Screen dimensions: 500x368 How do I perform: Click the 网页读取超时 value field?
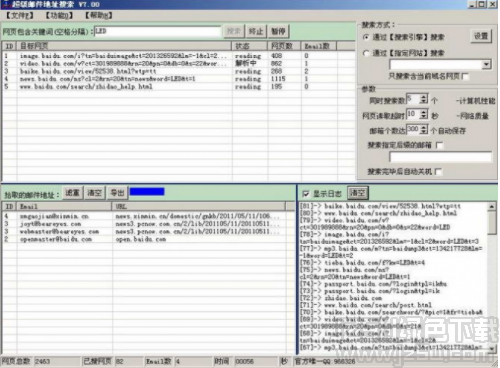[x=413, y=114]
